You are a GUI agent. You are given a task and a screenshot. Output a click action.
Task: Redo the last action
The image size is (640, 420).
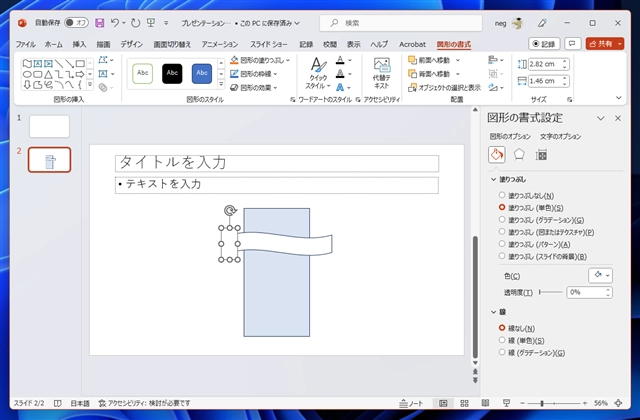click(136, 23)
